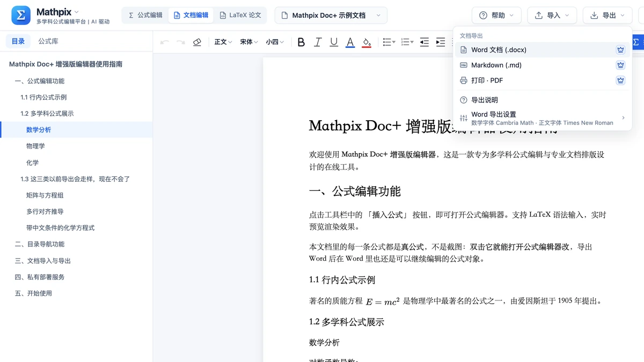This screenshot has height=362, width=644.
Task: Switch to the 文档编辑 tab
Action: click(191, 16)
